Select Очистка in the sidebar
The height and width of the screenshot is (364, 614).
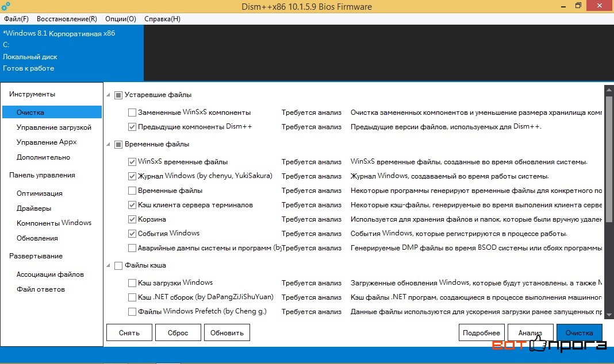click(x=52, y=112)
